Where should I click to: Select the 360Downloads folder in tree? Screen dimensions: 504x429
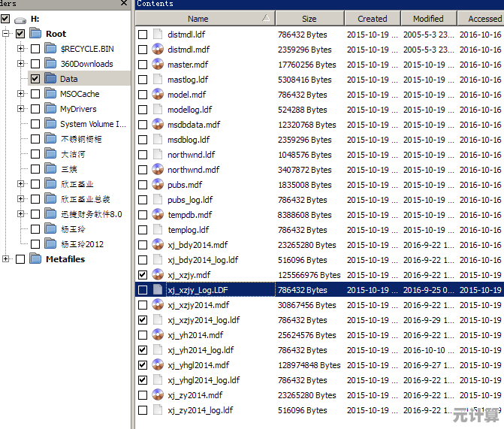86,64
